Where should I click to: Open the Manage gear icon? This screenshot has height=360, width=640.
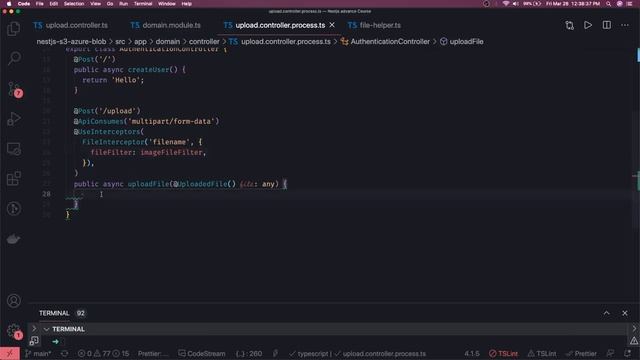(14, 331)
